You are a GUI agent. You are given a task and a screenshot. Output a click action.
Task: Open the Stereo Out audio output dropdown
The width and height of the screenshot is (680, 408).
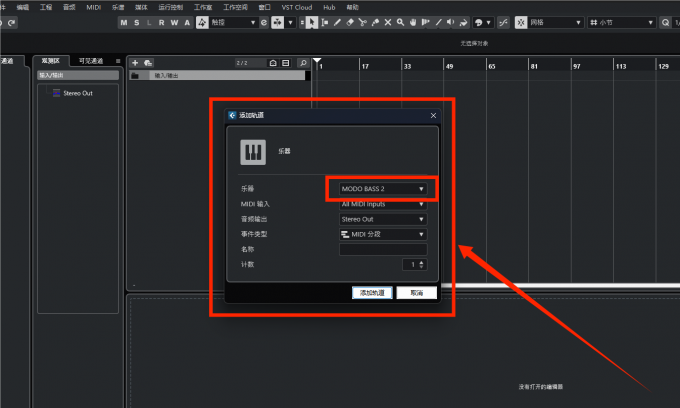pyautogui.click(x=383, y=219)
